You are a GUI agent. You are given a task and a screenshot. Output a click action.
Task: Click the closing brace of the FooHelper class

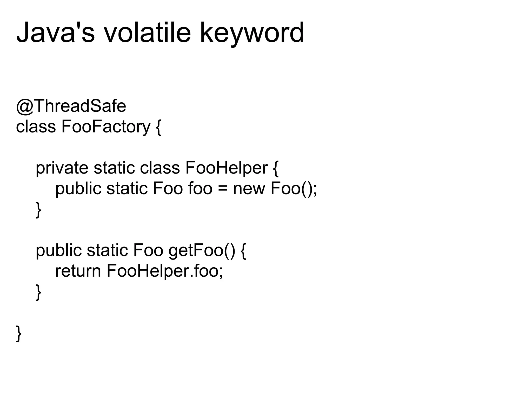point(38,210)
